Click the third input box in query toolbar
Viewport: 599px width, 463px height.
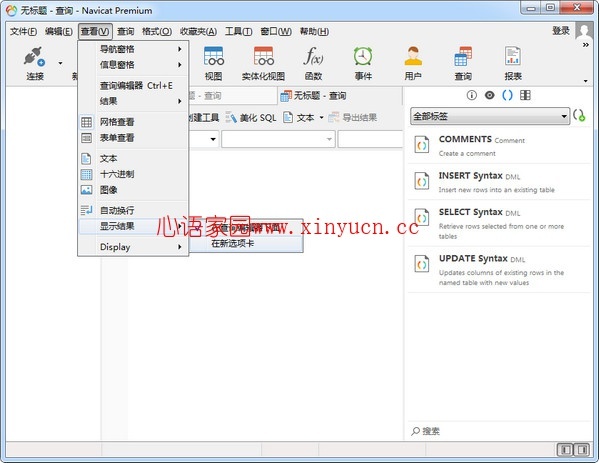370,139
